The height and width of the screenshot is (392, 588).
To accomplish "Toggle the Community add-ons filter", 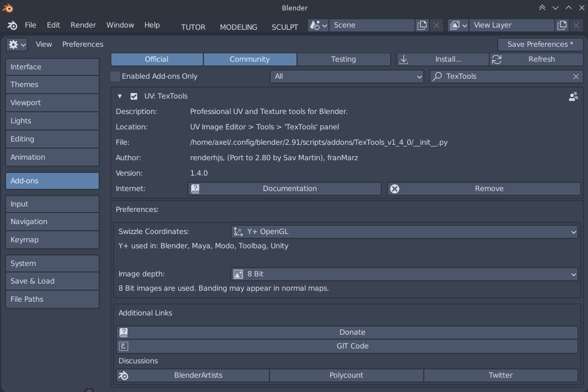I will [250, 59].
